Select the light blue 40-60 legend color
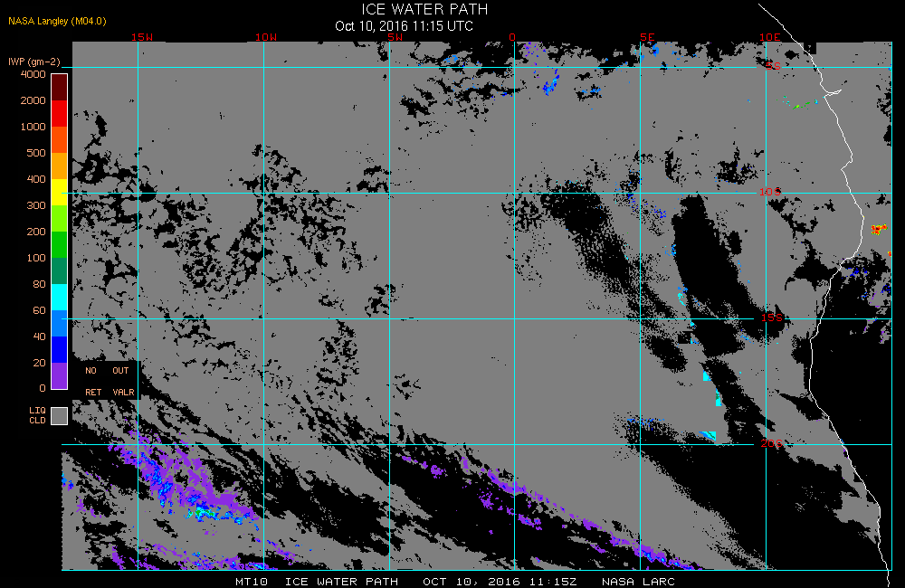 point(60,323)
